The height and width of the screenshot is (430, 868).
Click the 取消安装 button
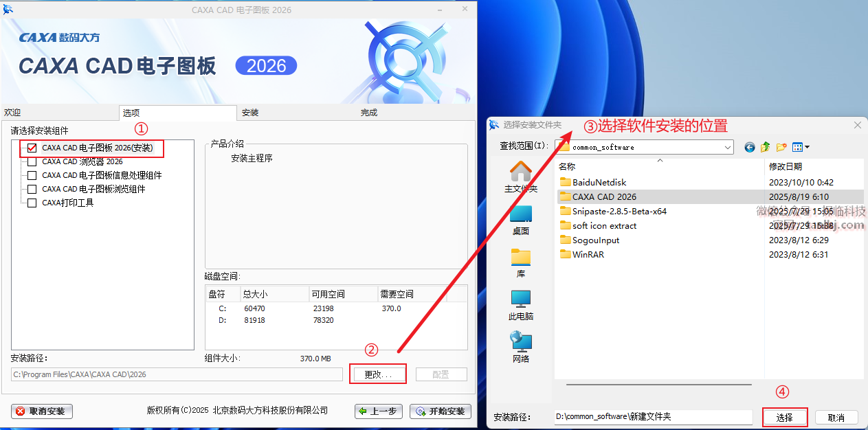coord(42,411)
